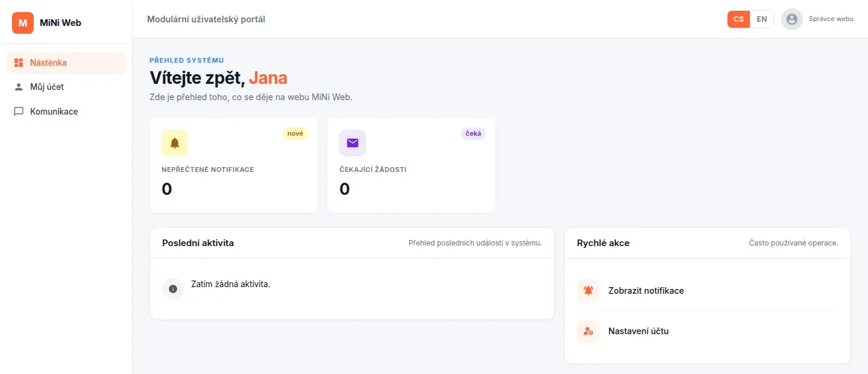868x374 pixels.
Task: Click the Zde je přehled toho subtitle
Action: [x=251, y=97]
